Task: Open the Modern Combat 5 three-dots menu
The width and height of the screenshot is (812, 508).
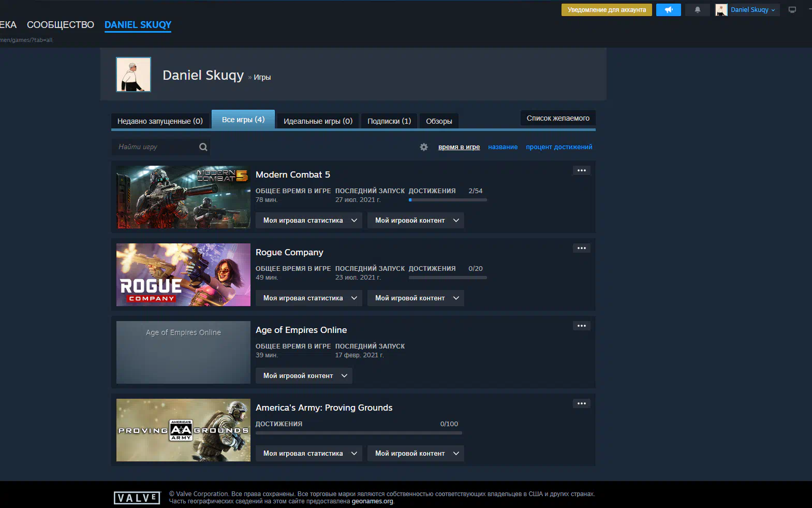Action: [x=582, y=170]
